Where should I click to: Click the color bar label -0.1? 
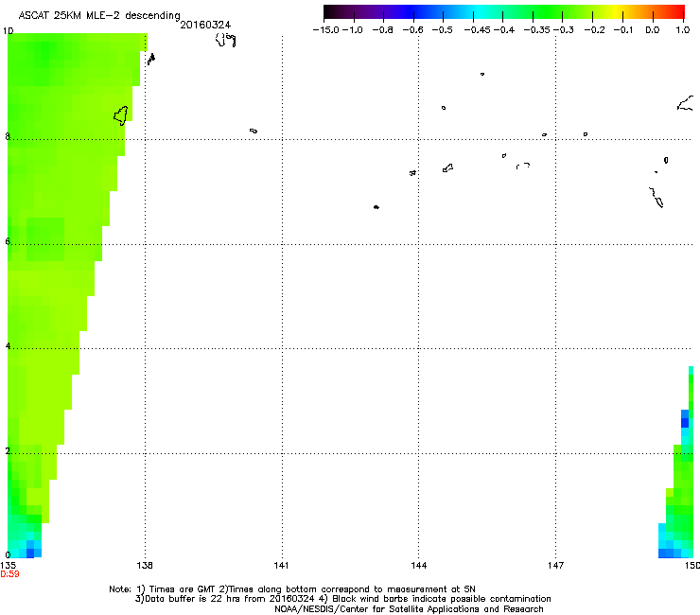(623, 30)
